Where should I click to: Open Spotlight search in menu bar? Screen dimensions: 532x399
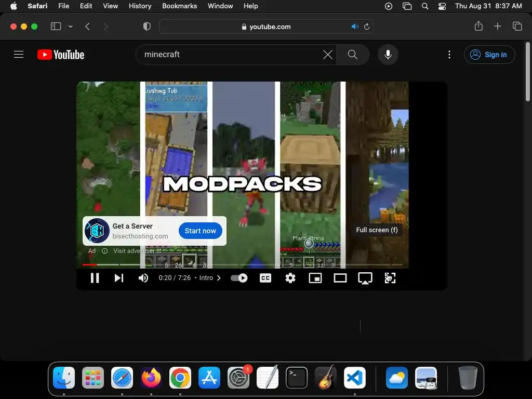[425, 6]
